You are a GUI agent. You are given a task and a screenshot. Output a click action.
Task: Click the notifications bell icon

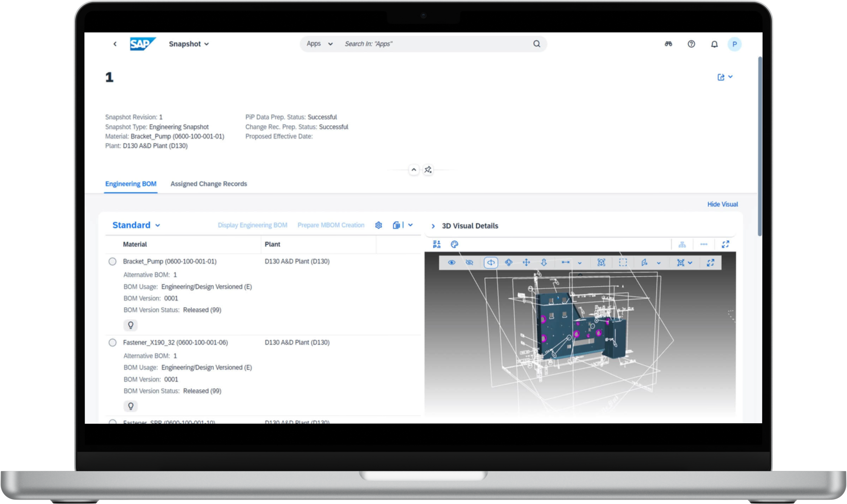click(714, 44)
